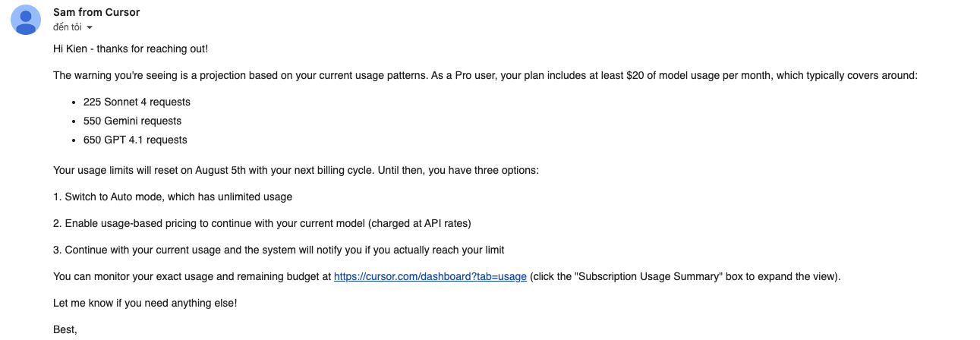Click the Switch to Auto mode option line
The width and height of the screenshot is (980, 340).
(x=173, y=197)
